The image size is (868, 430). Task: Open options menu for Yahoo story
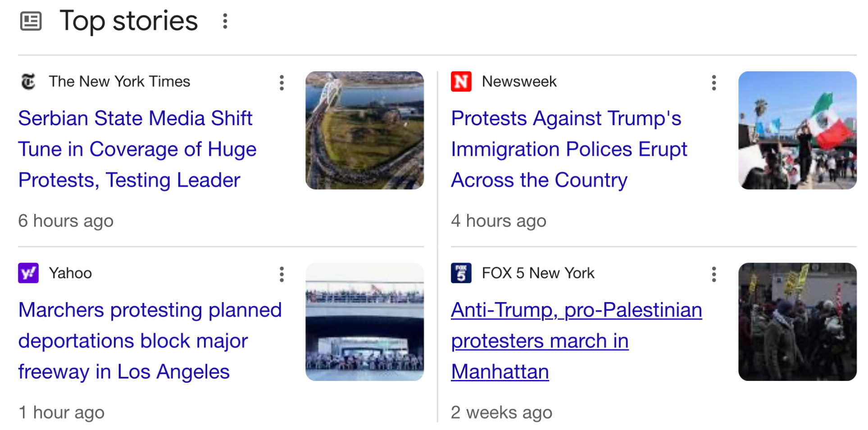pos(282,274)
